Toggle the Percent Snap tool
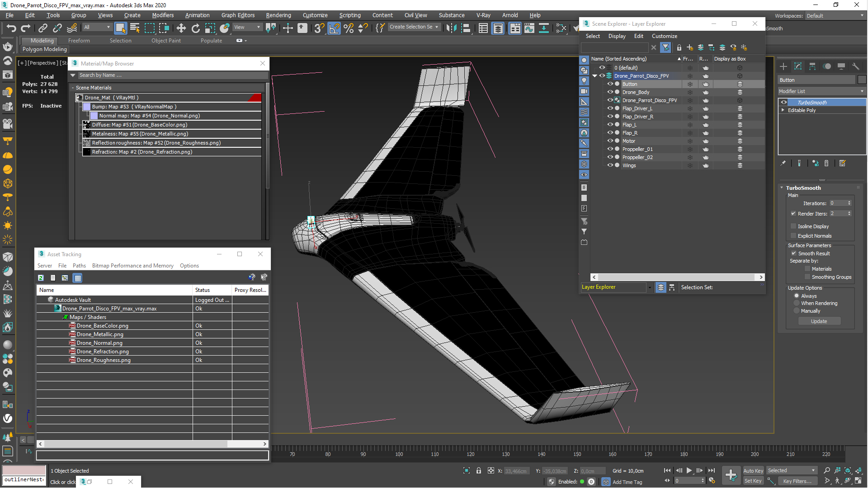The height and width of the screenshot is (488, 868). [x=349, y=28]
